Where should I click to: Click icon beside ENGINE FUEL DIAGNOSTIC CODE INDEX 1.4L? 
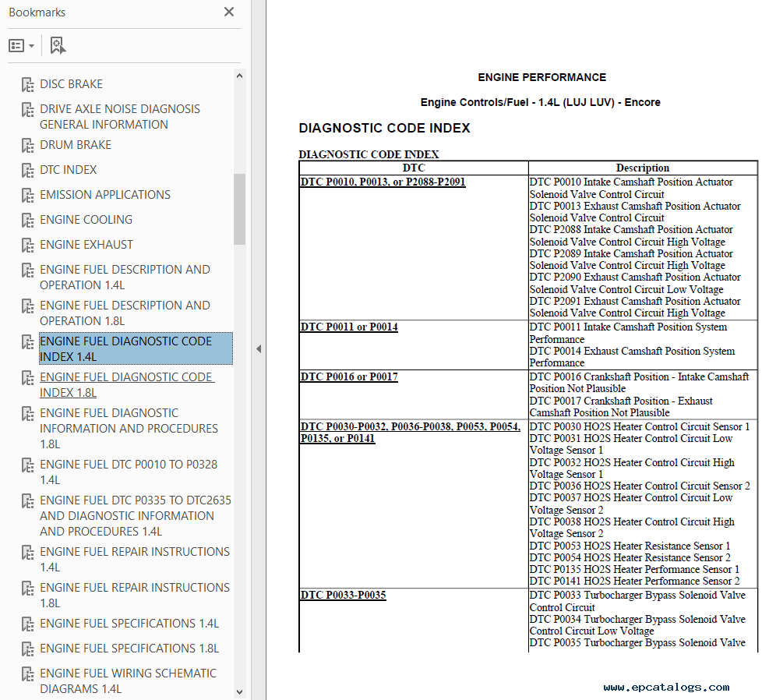27,342
